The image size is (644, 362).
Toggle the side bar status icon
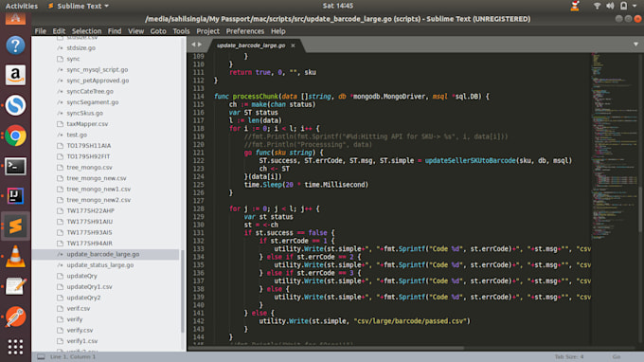(x=41, y=356)
